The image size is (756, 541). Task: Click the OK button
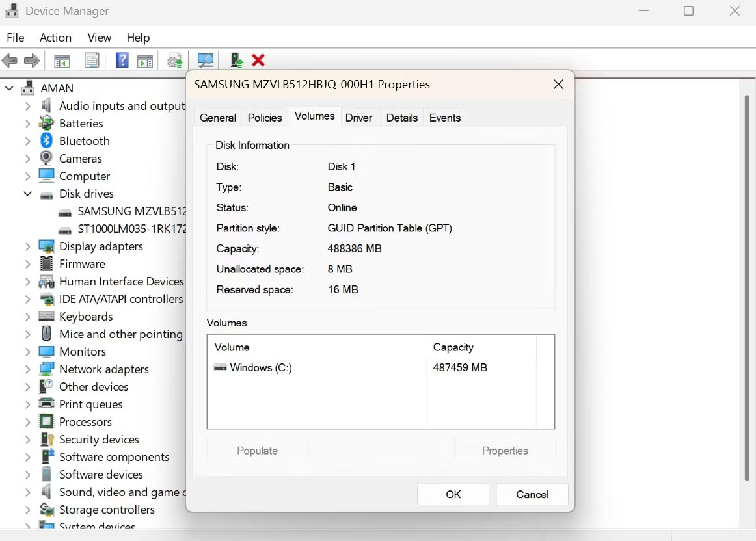tap(453, 494)
